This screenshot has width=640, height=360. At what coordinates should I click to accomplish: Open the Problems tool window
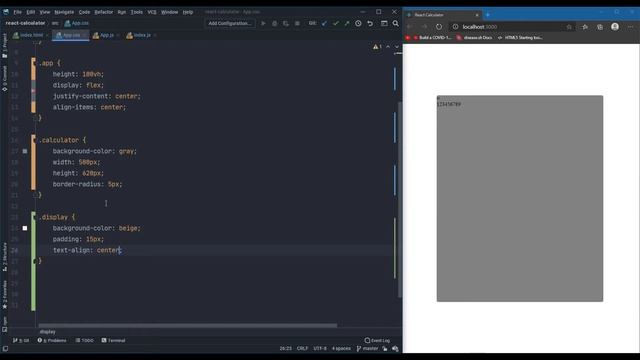click(x=52, y=340)
